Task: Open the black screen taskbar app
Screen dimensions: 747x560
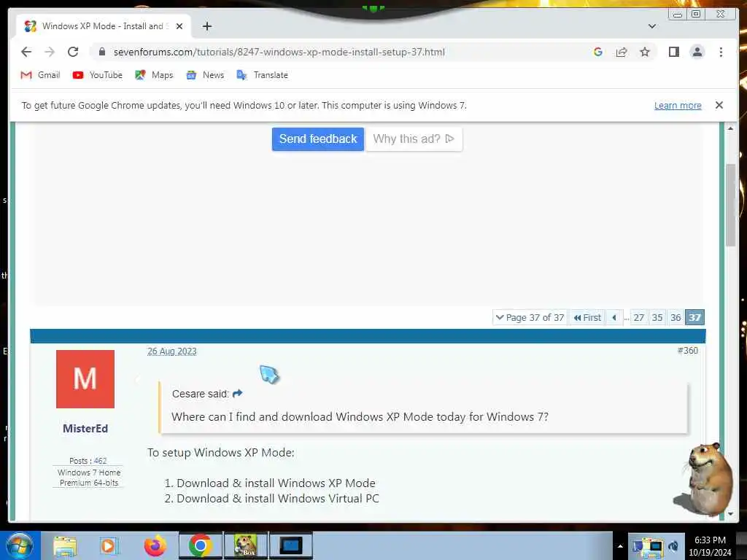Action: 290,545
